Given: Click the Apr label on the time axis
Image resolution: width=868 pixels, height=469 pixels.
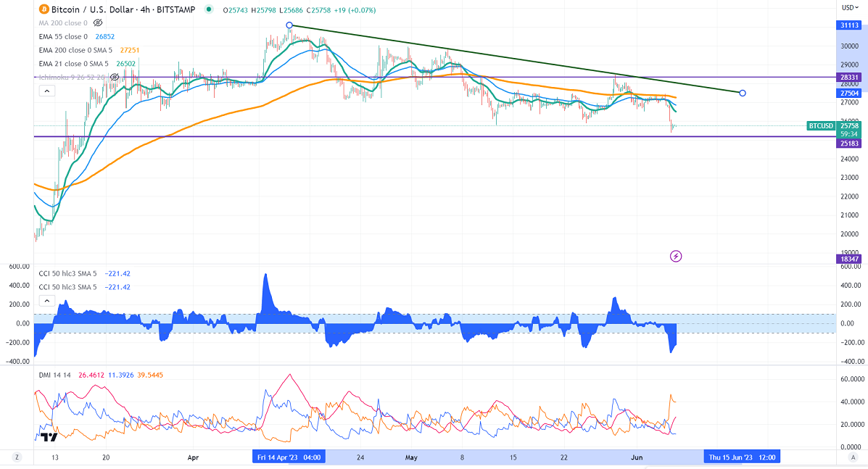Looking at the screenshot, I should [x=193, y=457].
